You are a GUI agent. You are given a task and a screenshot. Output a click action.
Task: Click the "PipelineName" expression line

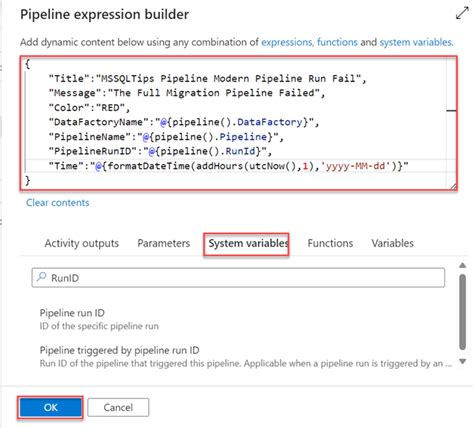[x=166, y=137]
